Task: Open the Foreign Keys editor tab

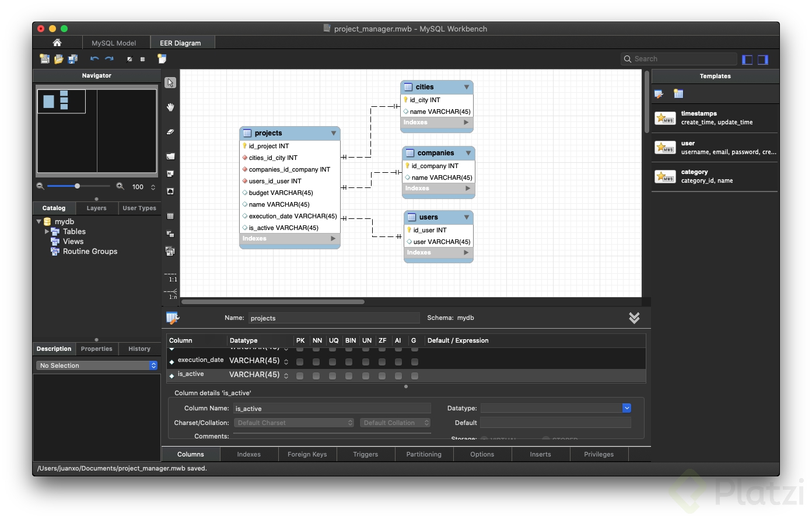Action: (x=307, y=454)
